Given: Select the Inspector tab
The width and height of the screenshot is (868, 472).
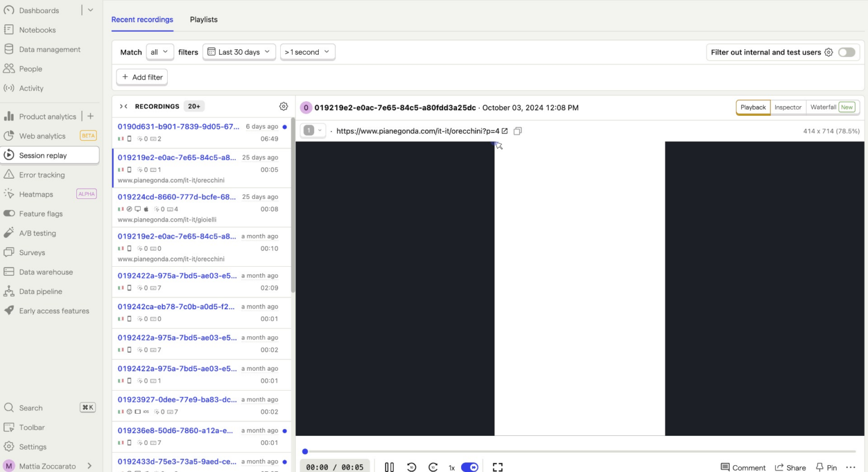Looking at the screenshot, I should pyautogui.click(x=788, y=107).
